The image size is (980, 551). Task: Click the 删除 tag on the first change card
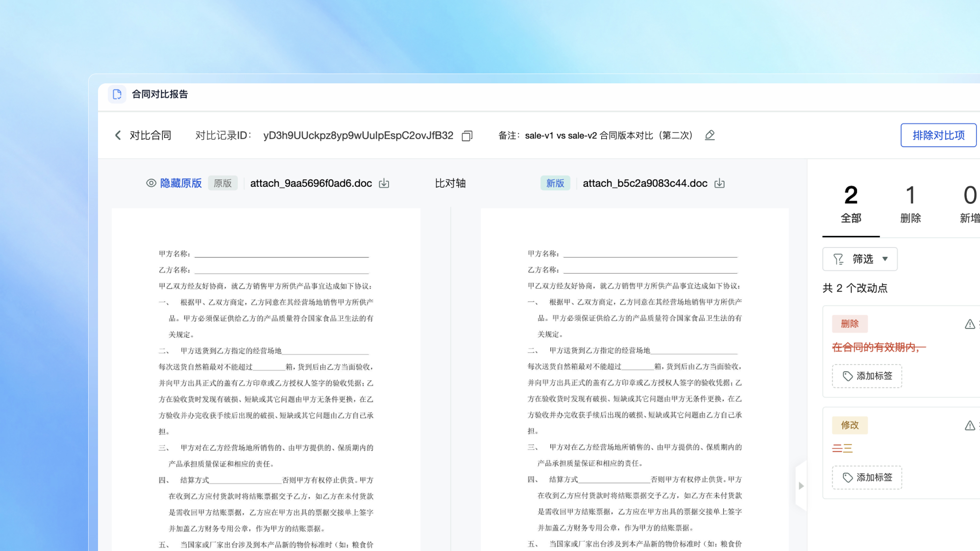click(x=850, y=324)
